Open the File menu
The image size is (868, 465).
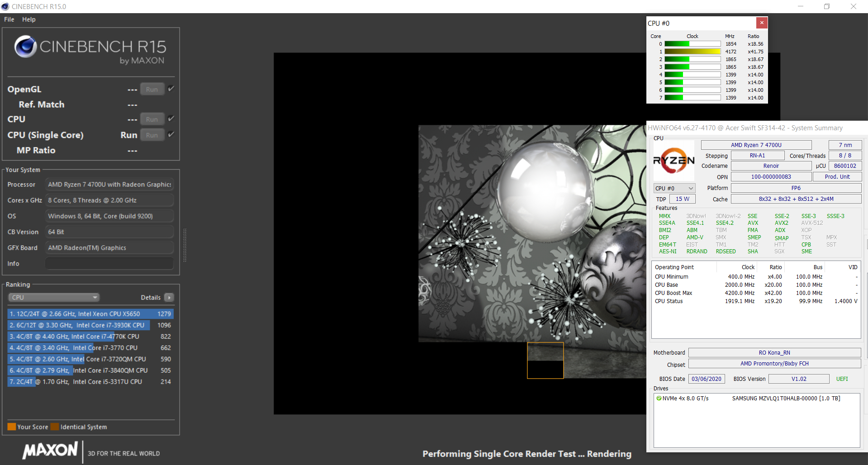[x=9, y=19]
